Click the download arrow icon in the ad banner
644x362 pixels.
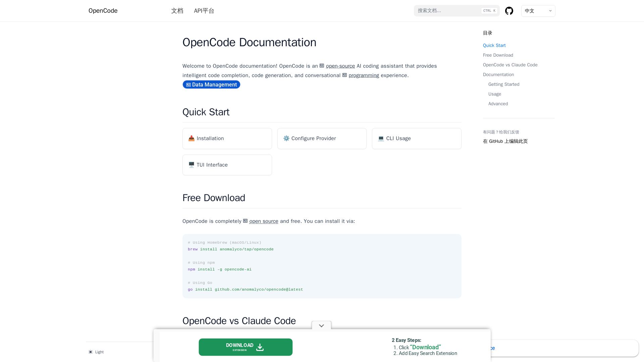tap(260, 347)
